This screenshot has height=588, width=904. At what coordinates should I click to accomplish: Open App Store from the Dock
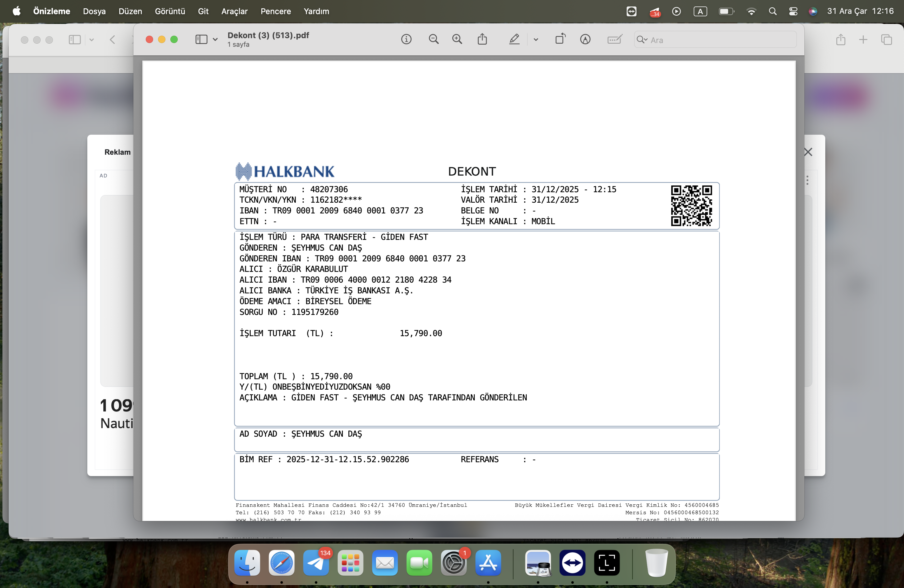coord(488,562)
